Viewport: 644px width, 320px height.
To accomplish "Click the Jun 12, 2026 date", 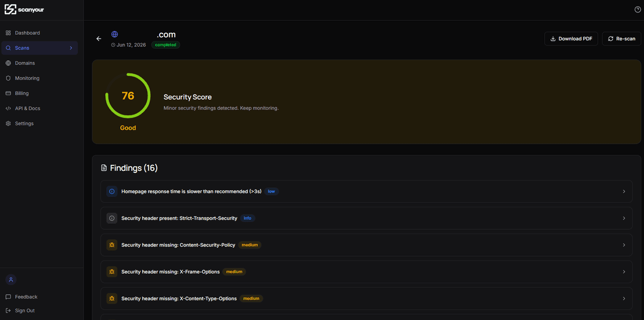I will click(x=131, y=45).
